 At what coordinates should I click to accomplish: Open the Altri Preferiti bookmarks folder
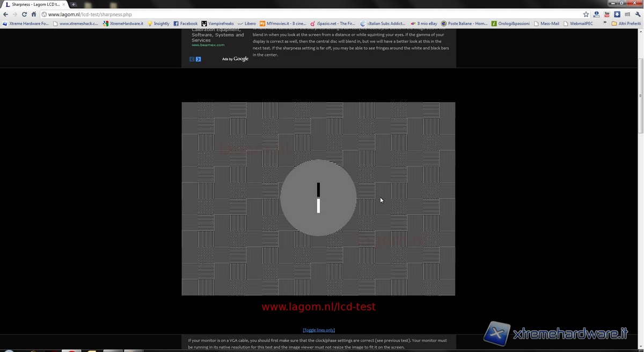point(626,24)
